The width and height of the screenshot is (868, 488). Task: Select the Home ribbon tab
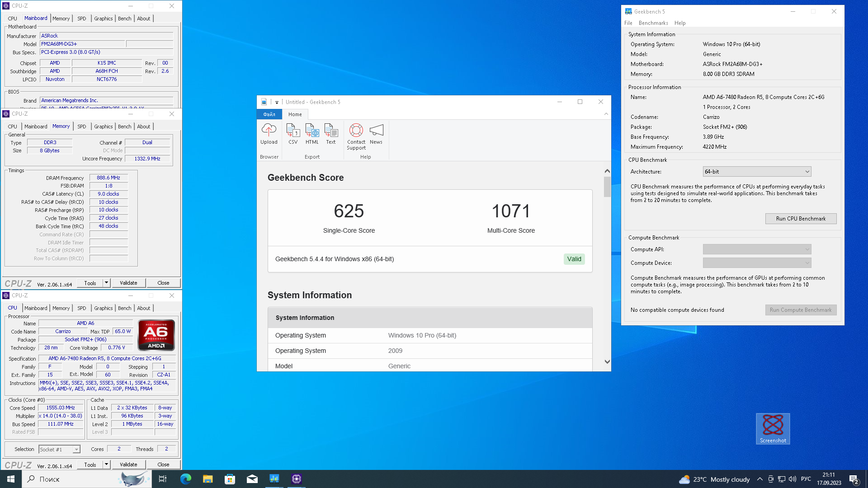tap(295, 114)
